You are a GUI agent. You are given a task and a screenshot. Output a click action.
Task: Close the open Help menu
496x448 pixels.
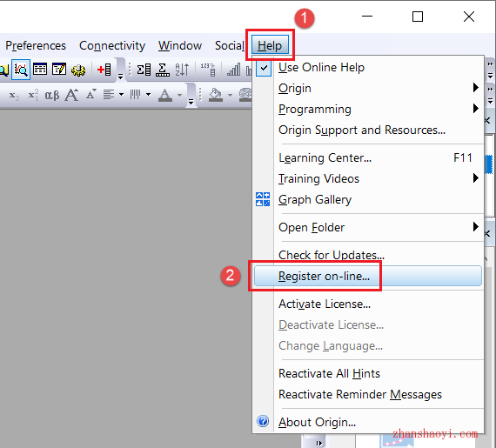[x=270, y=45]
